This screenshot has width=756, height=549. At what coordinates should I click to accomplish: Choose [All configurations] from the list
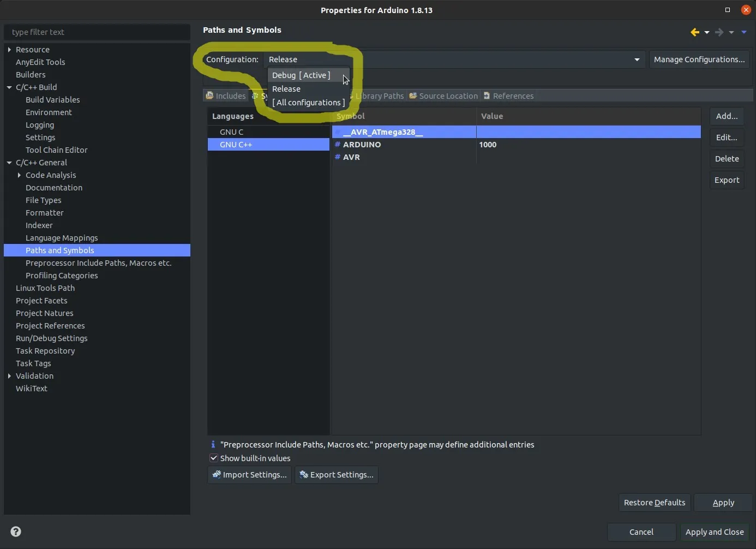point(308,103)
